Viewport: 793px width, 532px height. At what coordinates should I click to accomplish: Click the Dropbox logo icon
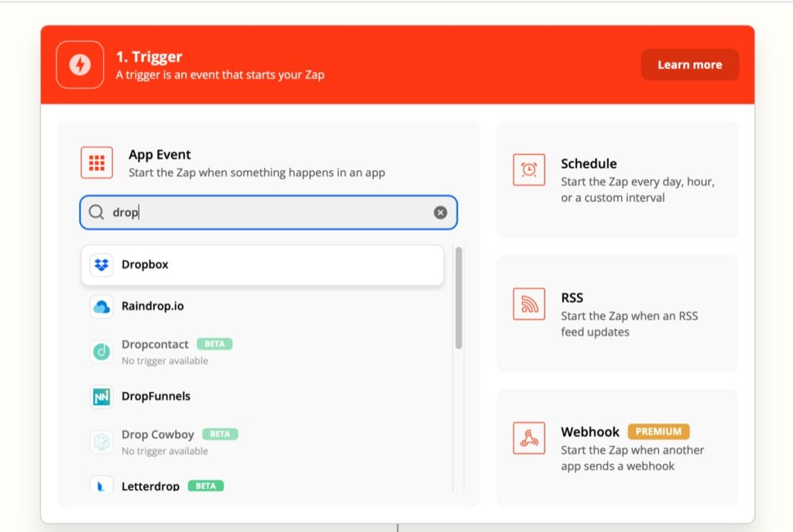tap(101, 265)
